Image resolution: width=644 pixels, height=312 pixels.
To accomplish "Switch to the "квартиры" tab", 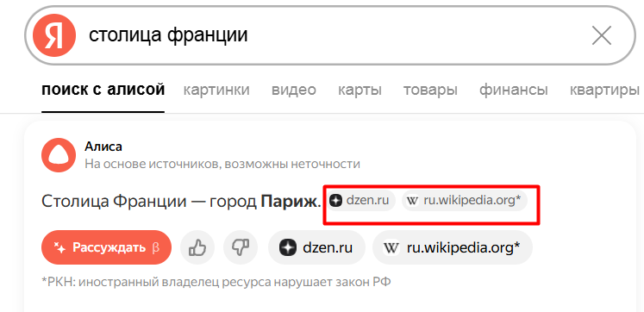I will (x=604, y=90).
